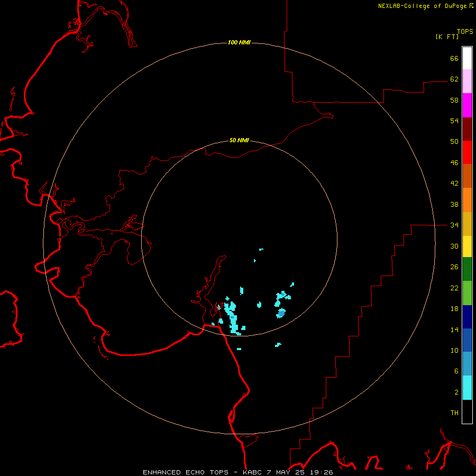Click the 'TH' threshold label
This screenshot has width=476, height=476.
pyautogui.click(x=454, y=413)
